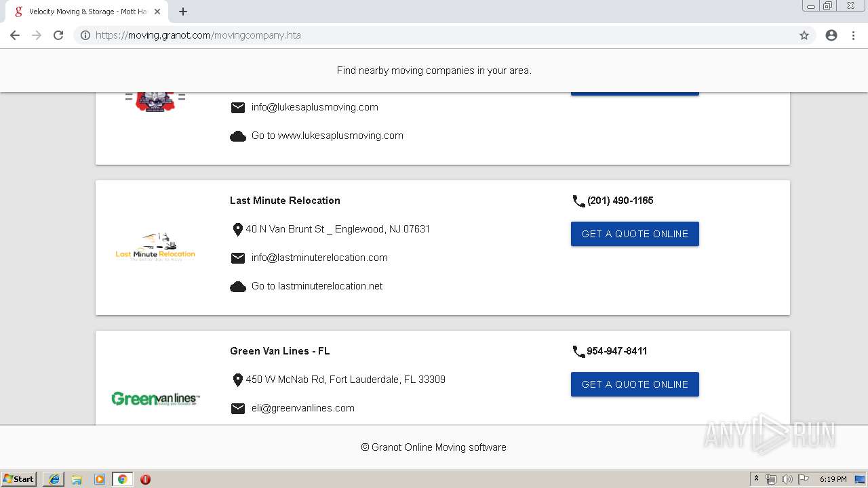The image size is (868, 488).
Task: Get a quote online from Last Minute Relocation
Action: 635,234
